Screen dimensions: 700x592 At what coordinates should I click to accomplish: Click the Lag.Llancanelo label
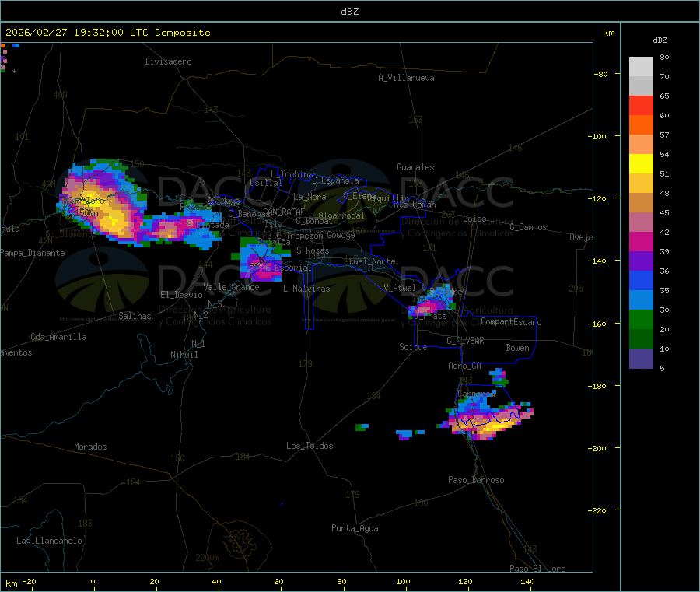[x=49, y=541]
